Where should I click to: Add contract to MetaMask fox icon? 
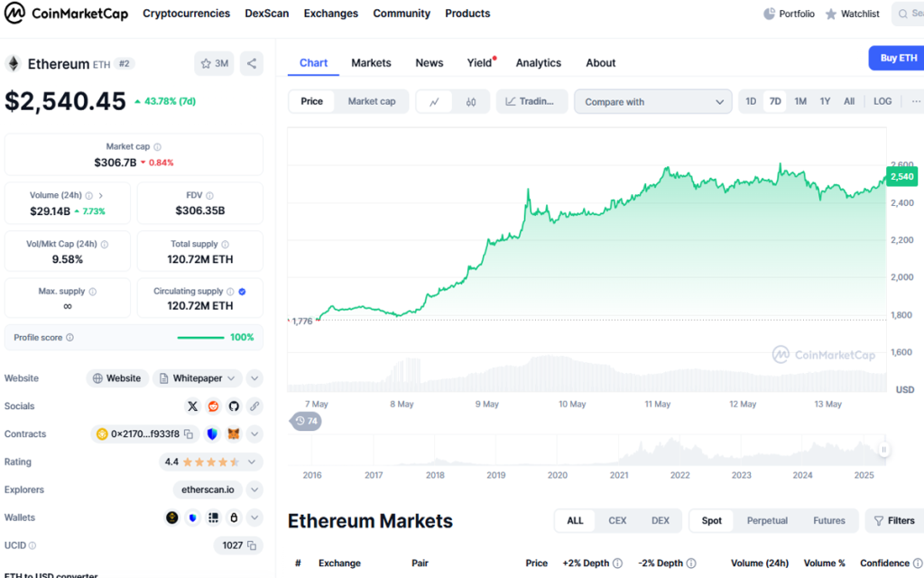[234, 434]
